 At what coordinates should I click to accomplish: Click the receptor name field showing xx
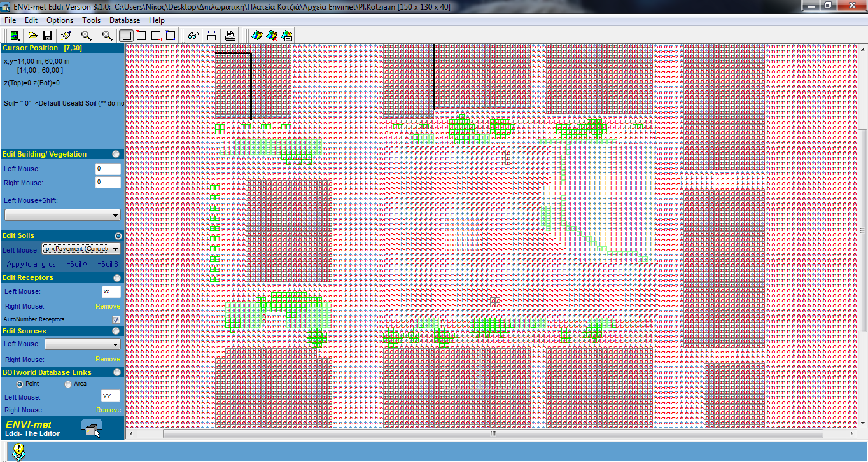(x=111, y=291)
